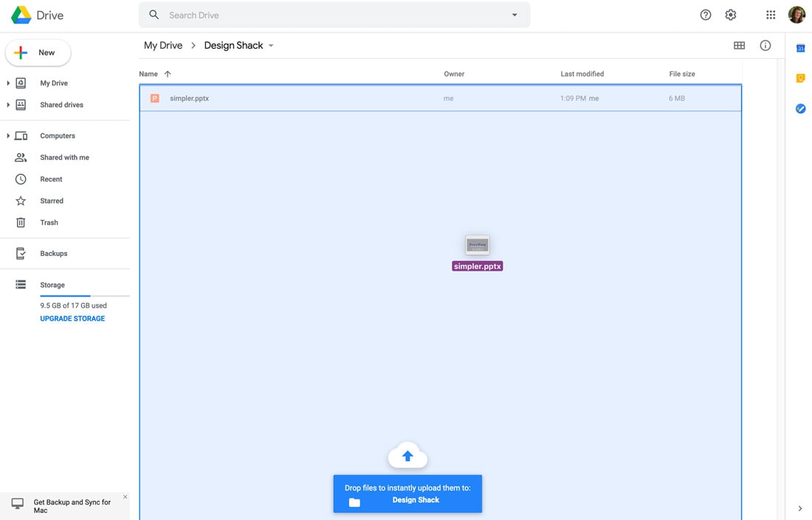The height and width of the screenshot is (520, 812).
Task: Open the Help question mark icon
Action: [705, 15]
